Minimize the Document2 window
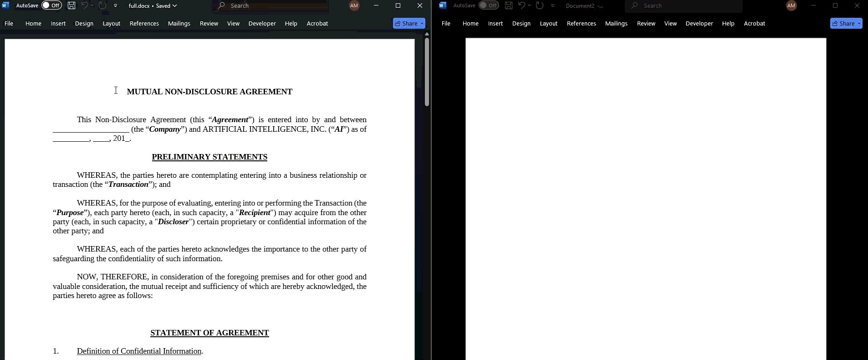The image size is (868, 360). pyautogui.click(x=813, y=5)
